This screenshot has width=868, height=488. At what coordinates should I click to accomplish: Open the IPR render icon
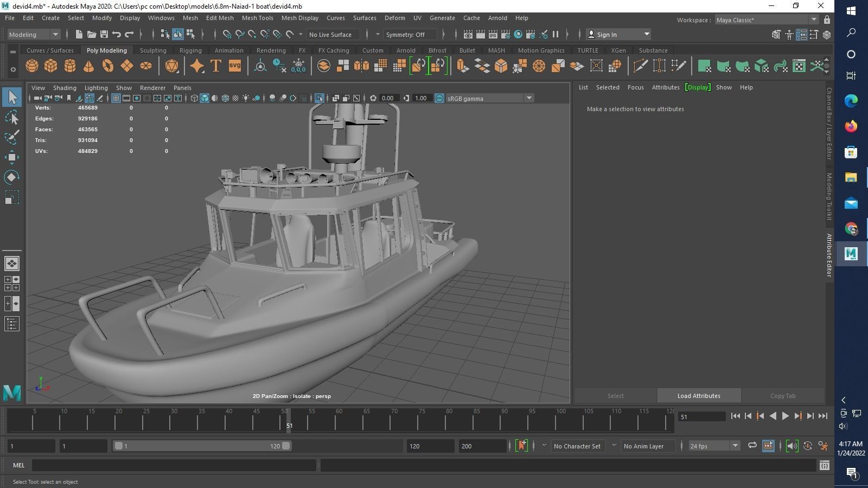493,34
